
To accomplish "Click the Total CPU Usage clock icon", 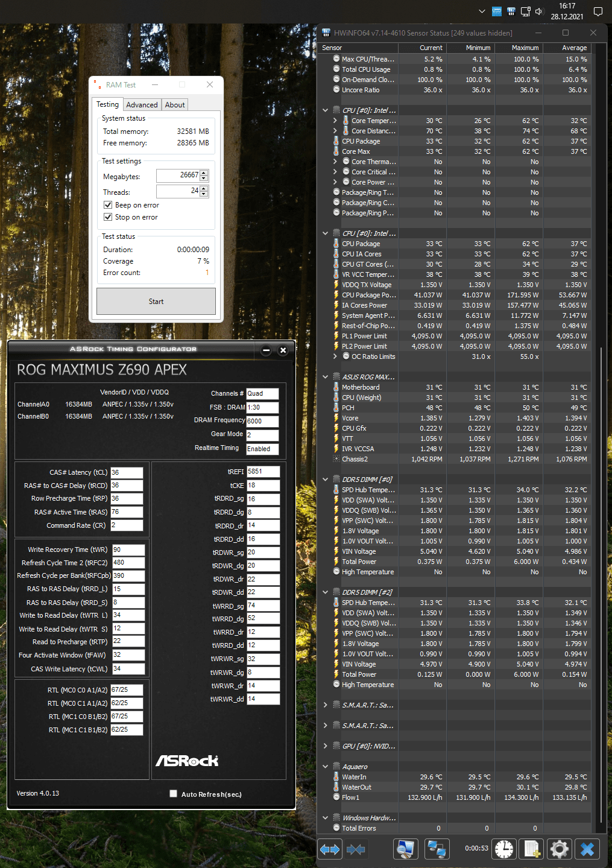I will pos(336,69).
